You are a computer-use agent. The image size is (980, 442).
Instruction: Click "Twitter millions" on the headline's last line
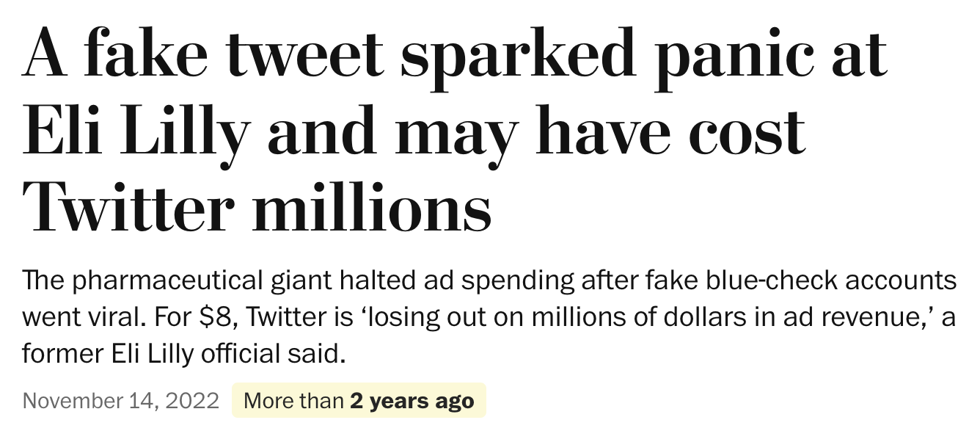(x=257, y=207)
